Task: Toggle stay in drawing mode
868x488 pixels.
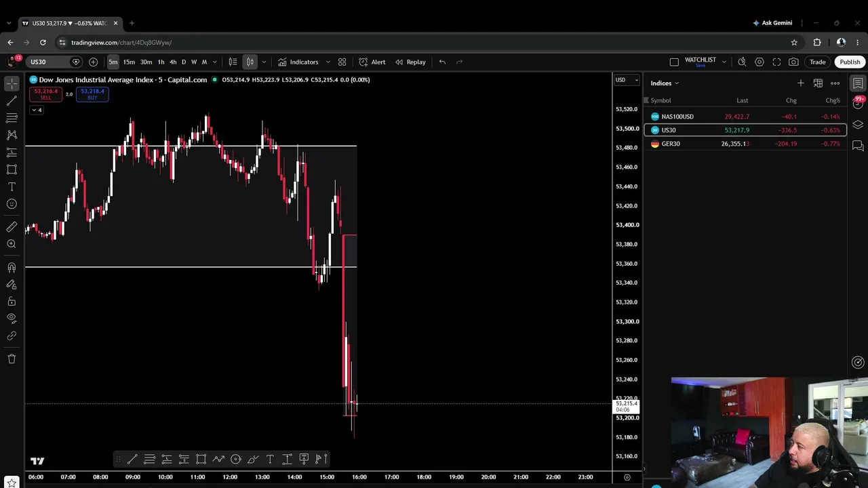Action: click(12, 285)
